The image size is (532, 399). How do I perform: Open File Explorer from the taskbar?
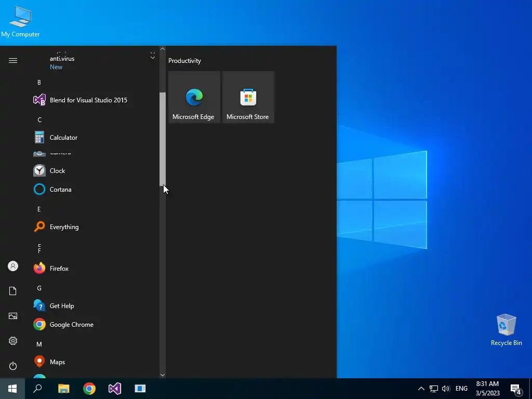(x=63, y=389)
